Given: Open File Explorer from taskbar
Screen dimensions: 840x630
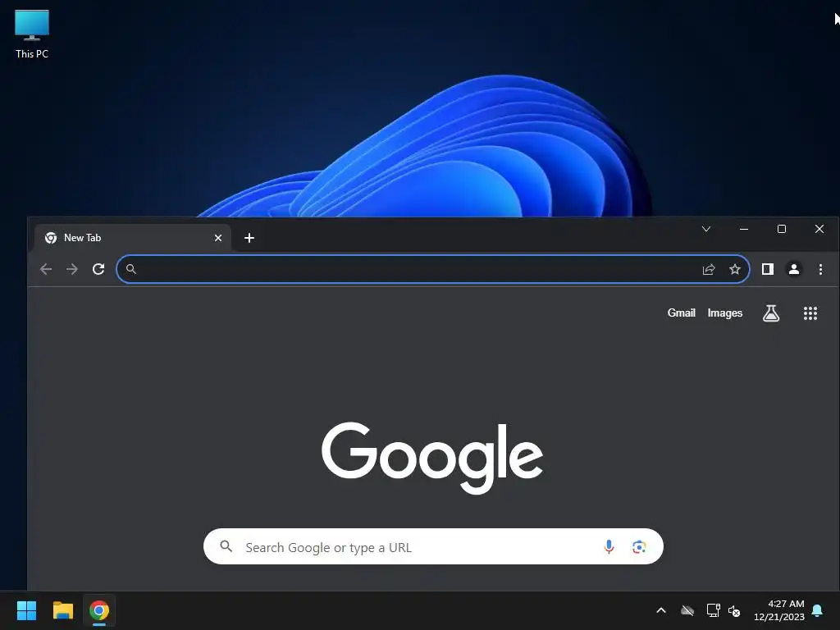Looking at the screenshot, I should (x=62, y=610).
